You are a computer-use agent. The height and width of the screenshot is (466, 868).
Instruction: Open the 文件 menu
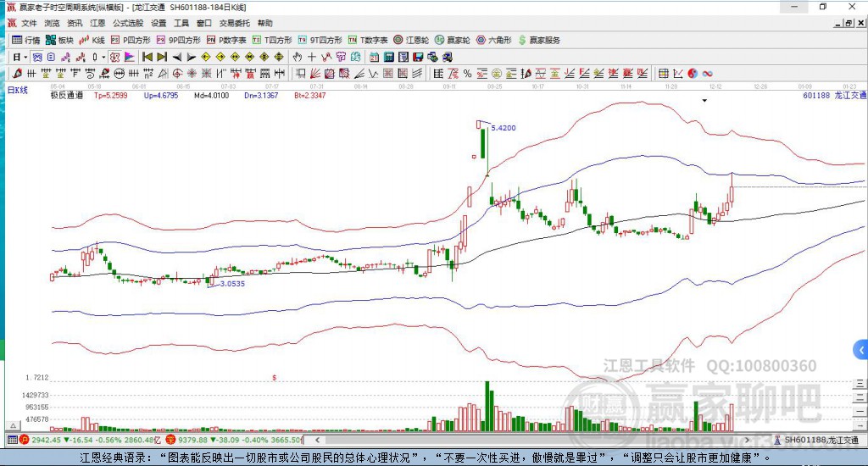(x=29, y=23)
